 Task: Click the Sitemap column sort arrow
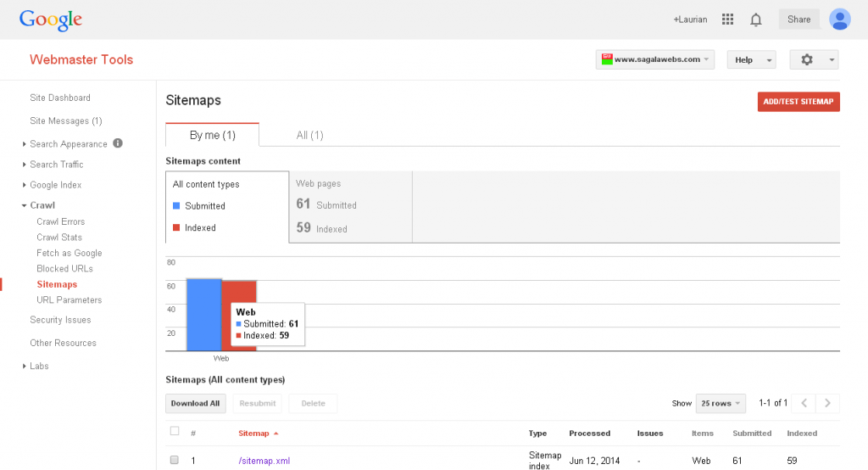tap(275, 434)
